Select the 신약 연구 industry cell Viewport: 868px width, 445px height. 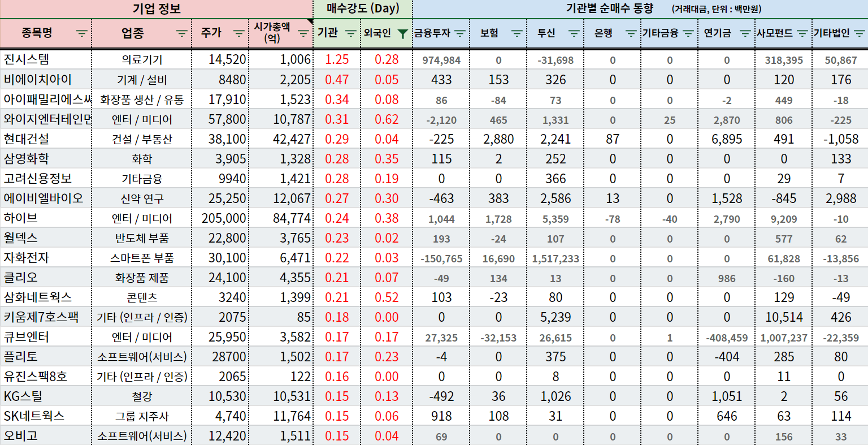[x=141, y=198]
